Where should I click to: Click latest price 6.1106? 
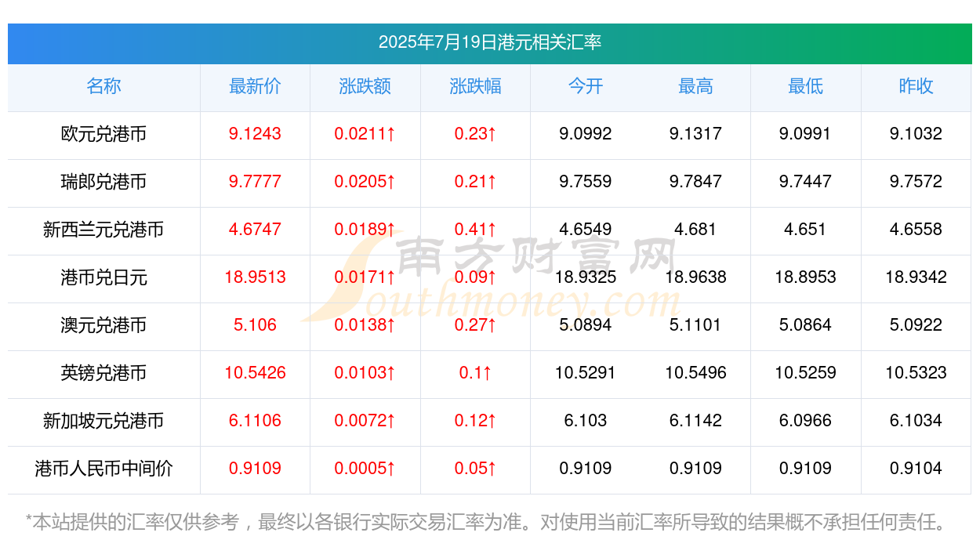click(x=255, y=421)
